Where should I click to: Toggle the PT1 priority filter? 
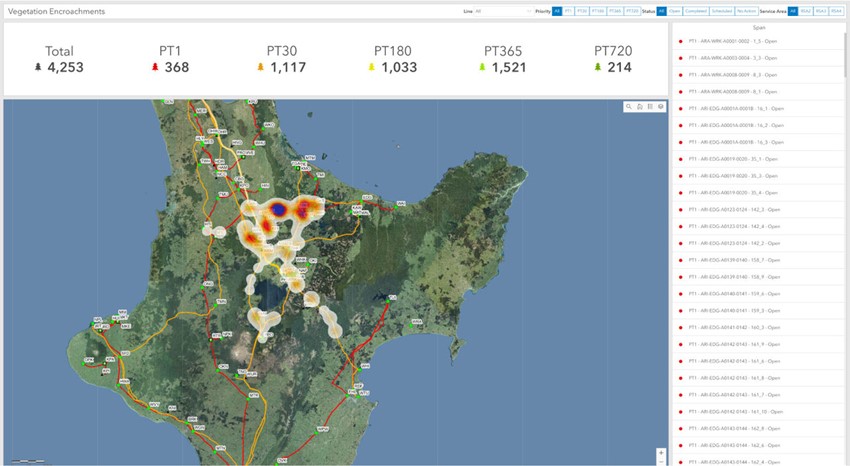(x=568, y=11)
